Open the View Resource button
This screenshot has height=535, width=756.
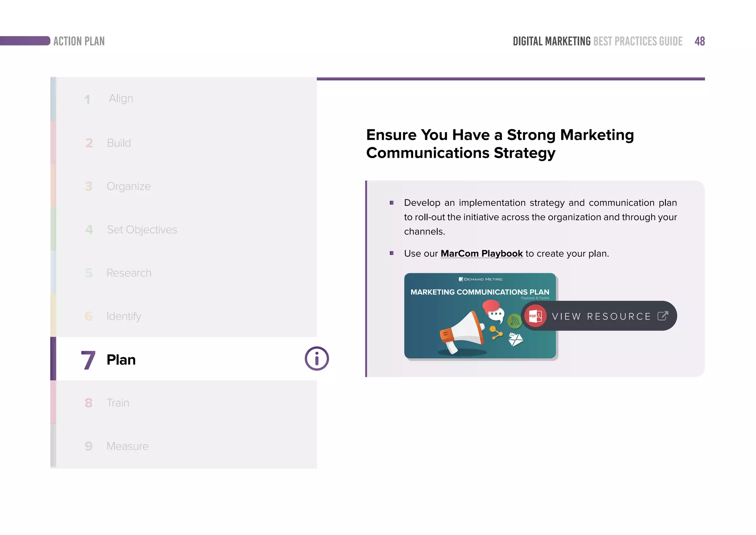599,316
